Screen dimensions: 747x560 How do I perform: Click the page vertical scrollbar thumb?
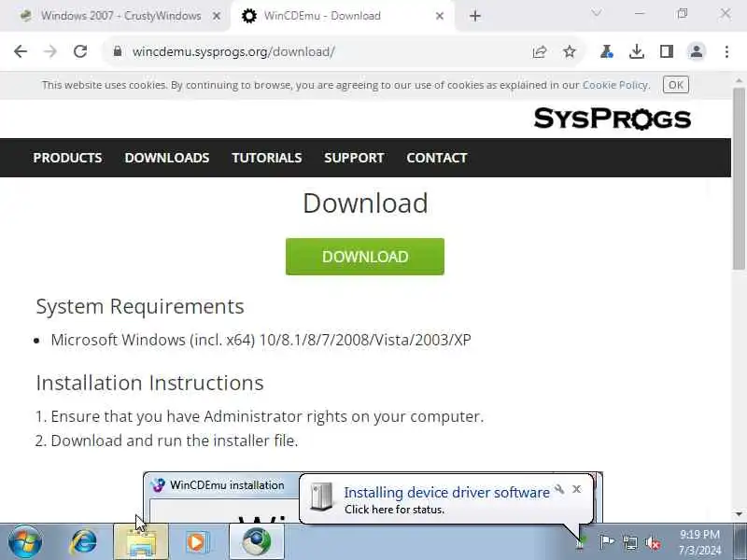[x=739, y=178]
